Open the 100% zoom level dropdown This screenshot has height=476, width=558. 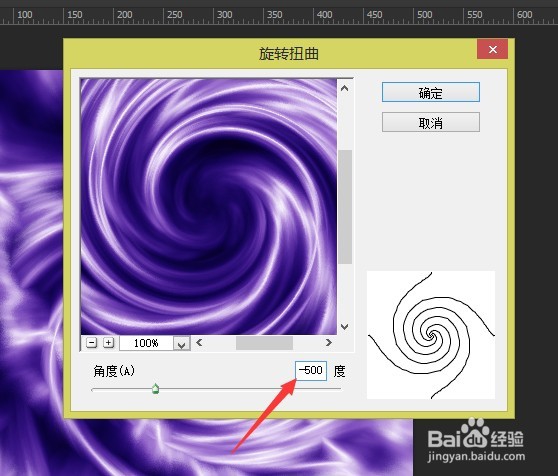pyautogui.click(x=182, y=344)
